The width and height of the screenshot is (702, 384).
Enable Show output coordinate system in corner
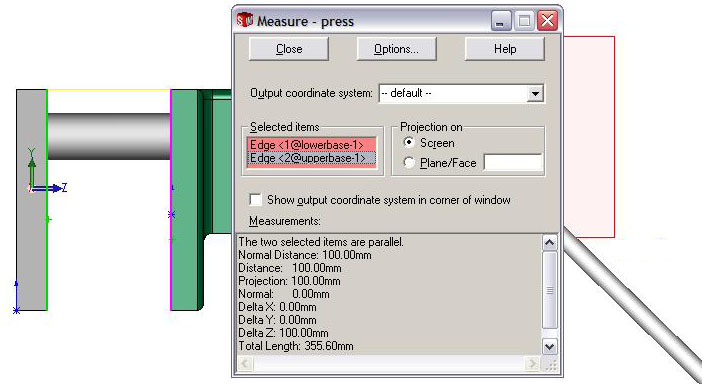point(256,200)
